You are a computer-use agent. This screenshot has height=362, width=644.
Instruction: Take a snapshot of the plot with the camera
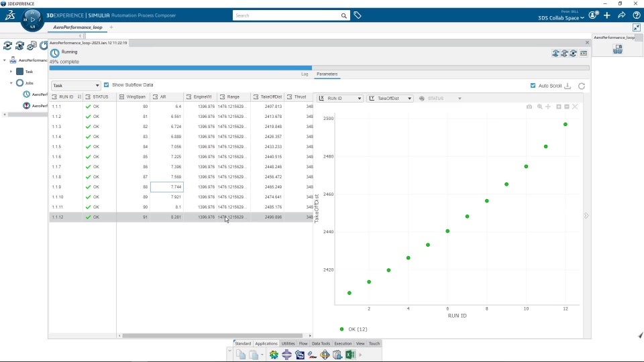click(x=529, y=107)
